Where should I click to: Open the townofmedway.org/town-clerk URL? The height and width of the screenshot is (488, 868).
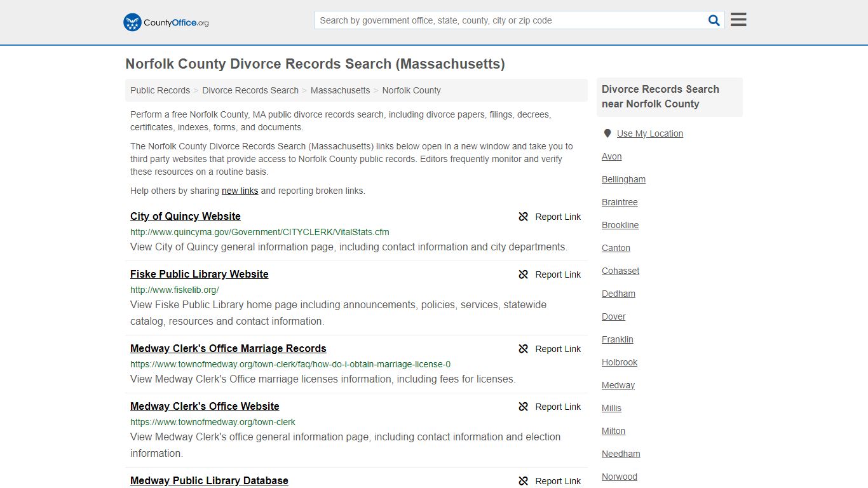point(213,422)
